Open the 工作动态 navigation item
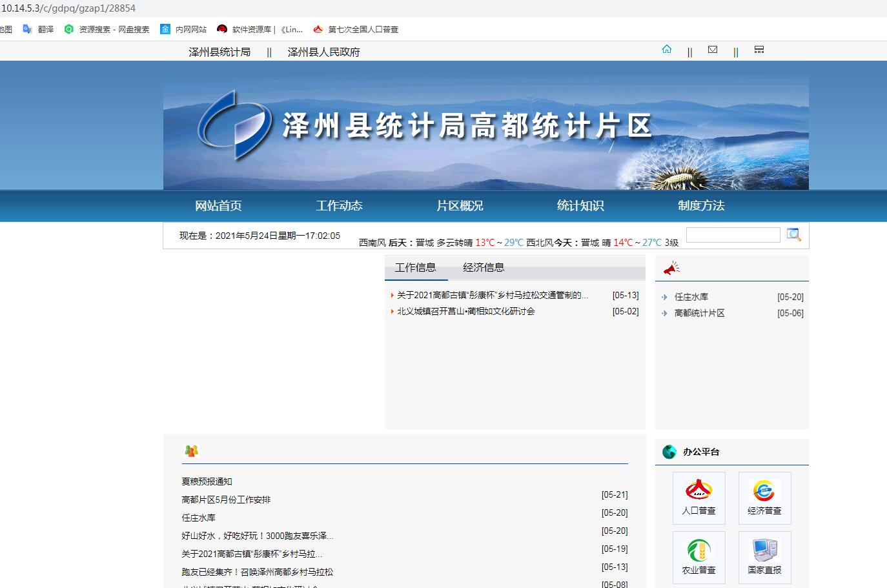Image resolution: width=887 pixels, height=588 pixels. 339,206
